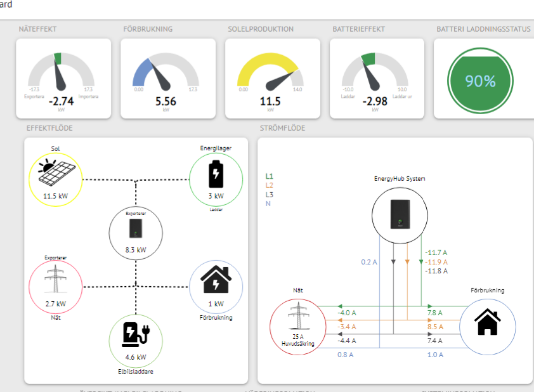This screenshot has width=534, height=392.
Task: Click the inverter icon showing 8.3 kW
Action: [136, 229]
